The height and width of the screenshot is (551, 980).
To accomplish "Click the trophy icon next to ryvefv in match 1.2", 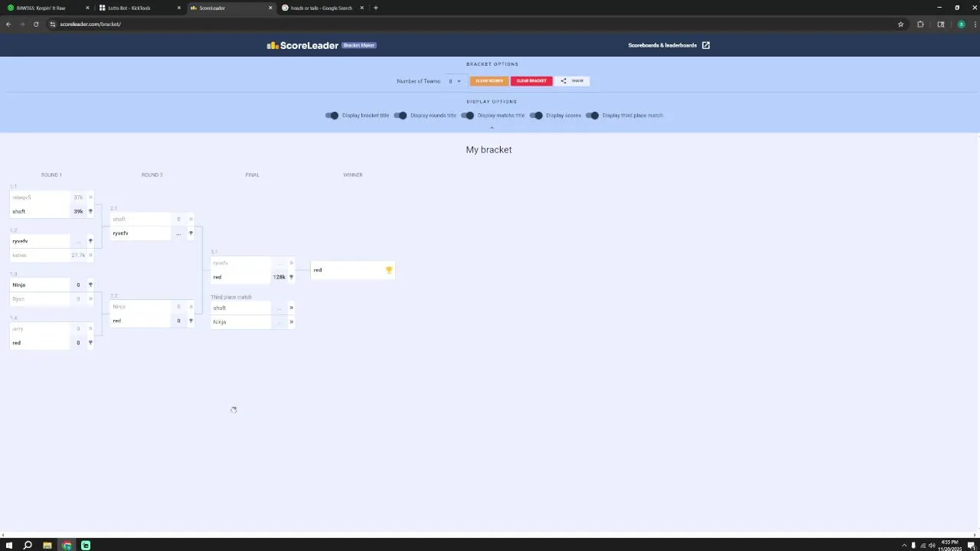I will [90, 241].
